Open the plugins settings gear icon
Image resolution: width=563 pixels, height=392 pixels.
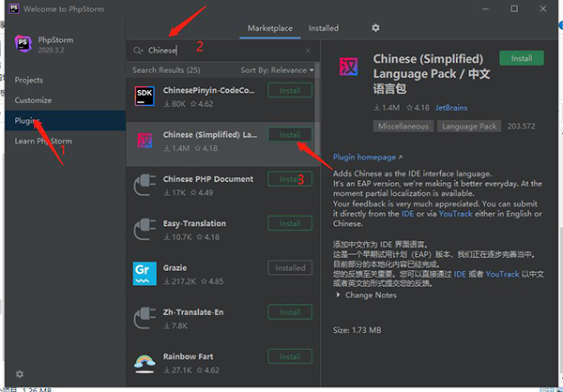coord(375,28)
